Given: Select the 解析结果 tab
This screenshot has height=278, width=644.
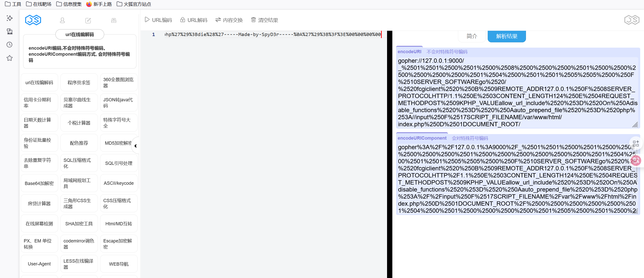Looking at the screenshot, I should 506,36.
